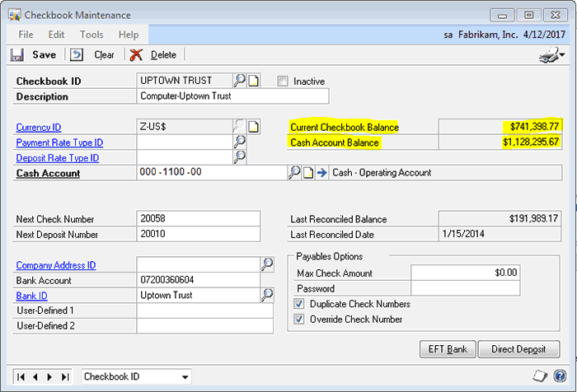Go to next record arrow
The image size is (577, 392).
coord(49,377)
